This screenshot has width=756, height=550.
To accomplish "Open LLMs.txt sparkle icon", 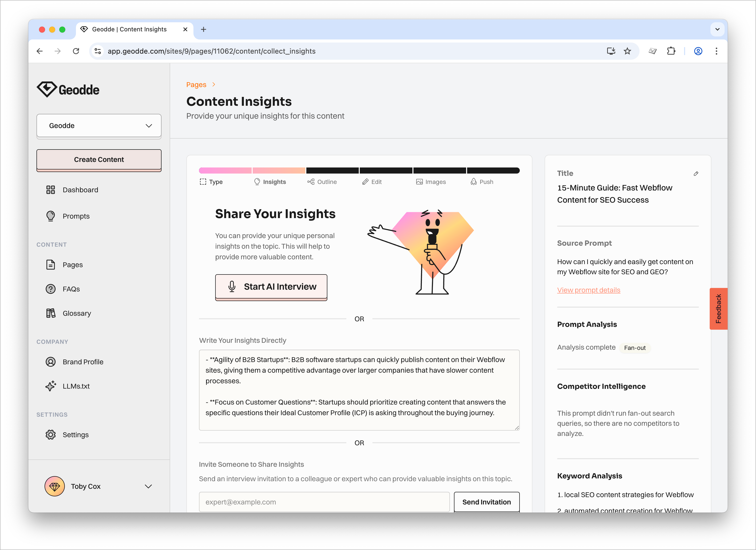I will (50, 386).
